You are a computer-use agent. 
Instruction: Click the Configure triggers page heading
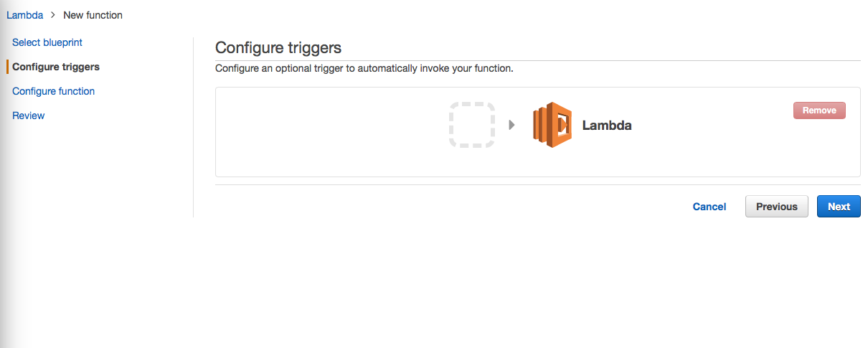pos(278,48)
